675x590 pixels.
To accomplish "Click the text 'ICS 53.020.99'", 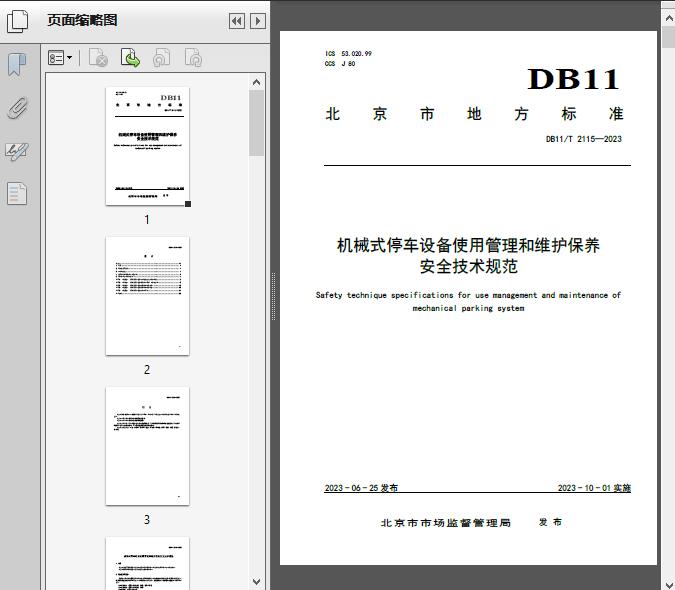I will (x=348, y=53).
